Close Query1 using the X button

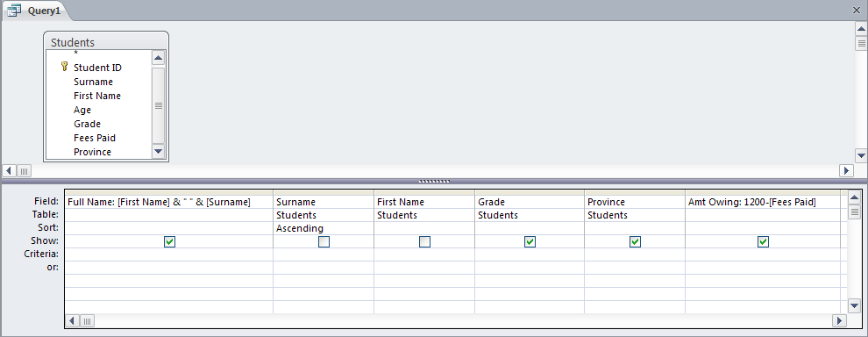click(x=857, y=10)
